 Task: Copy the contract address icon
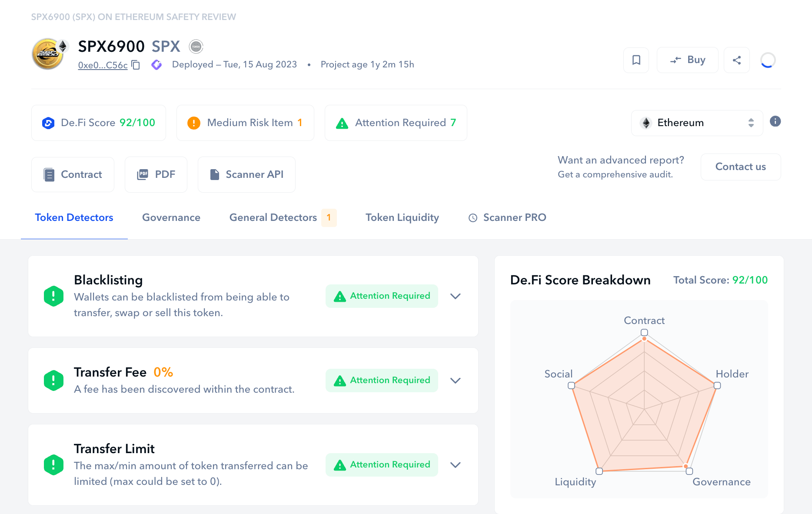[x=136, y=65]
